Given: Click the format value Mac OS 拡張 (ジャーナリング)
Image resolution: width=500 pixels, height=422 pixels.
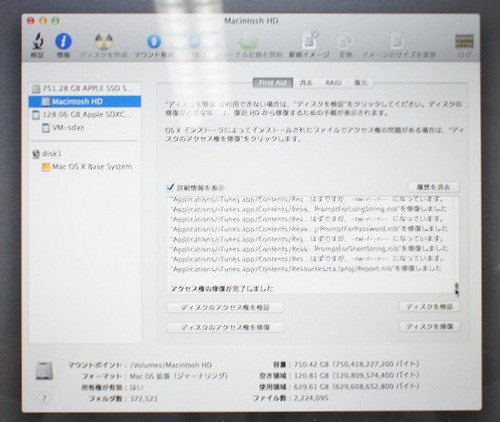Looking at the screenshot, I should pyautogui.click(x=178, y=376).
